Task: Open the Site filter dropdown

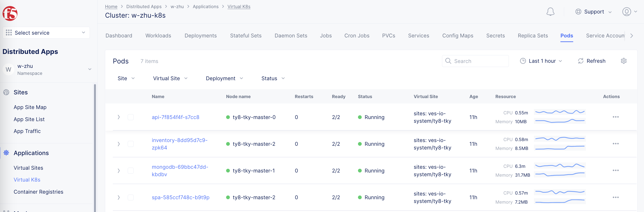Action: coord(126,78)
